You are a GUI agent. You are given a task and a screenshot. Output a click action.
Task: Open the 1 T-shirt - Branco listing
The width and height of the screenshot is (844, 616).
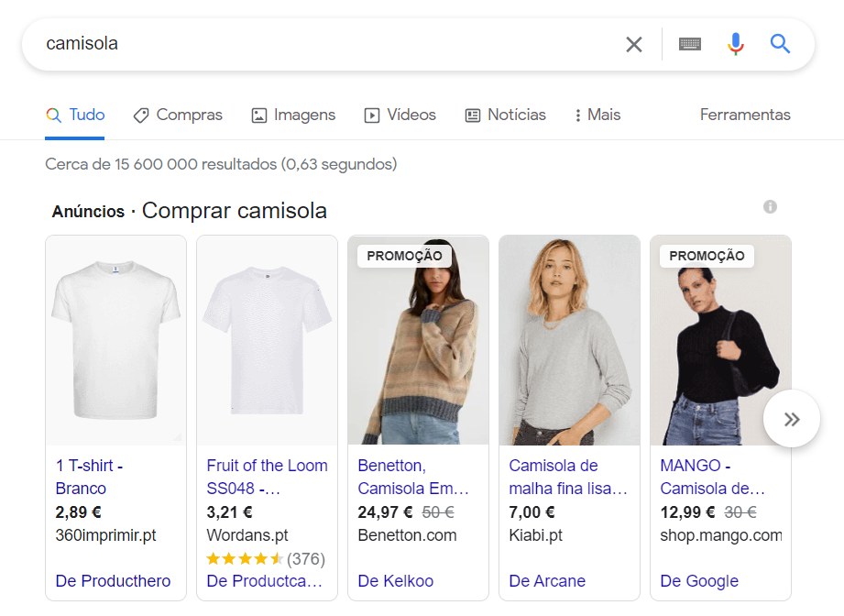tap(89, 477)
